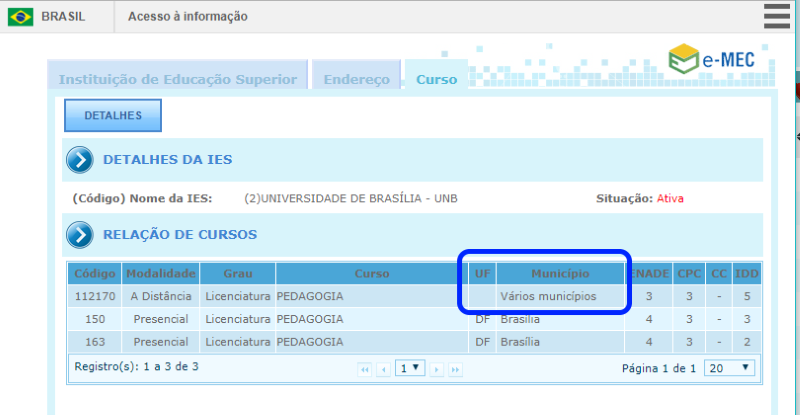Screen dimensions: 800x415
Task: Sort by the Código column header
Action: pos(95,274)
